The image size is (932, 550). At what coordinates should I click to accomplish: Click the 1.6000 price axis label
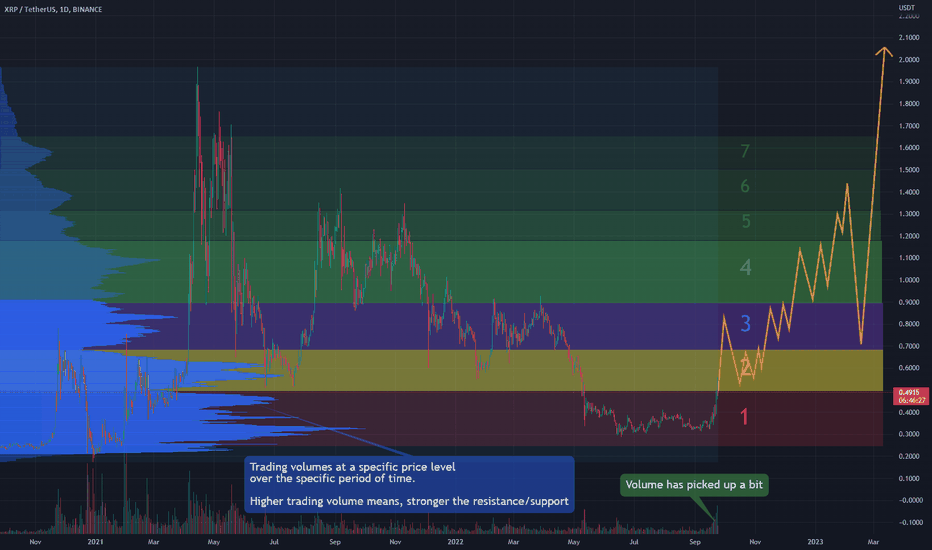[x=909, y=148]
